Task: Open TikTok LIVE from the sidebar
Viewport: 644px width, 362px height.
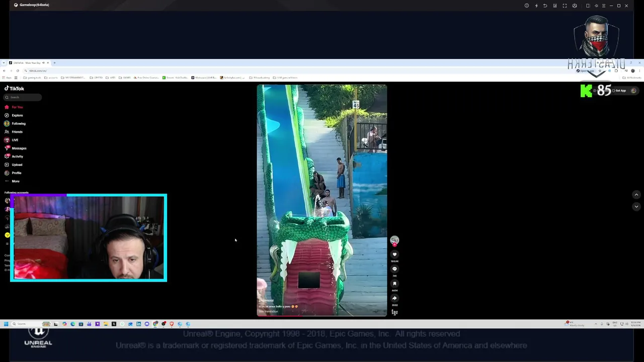Action: click(12, 140)
